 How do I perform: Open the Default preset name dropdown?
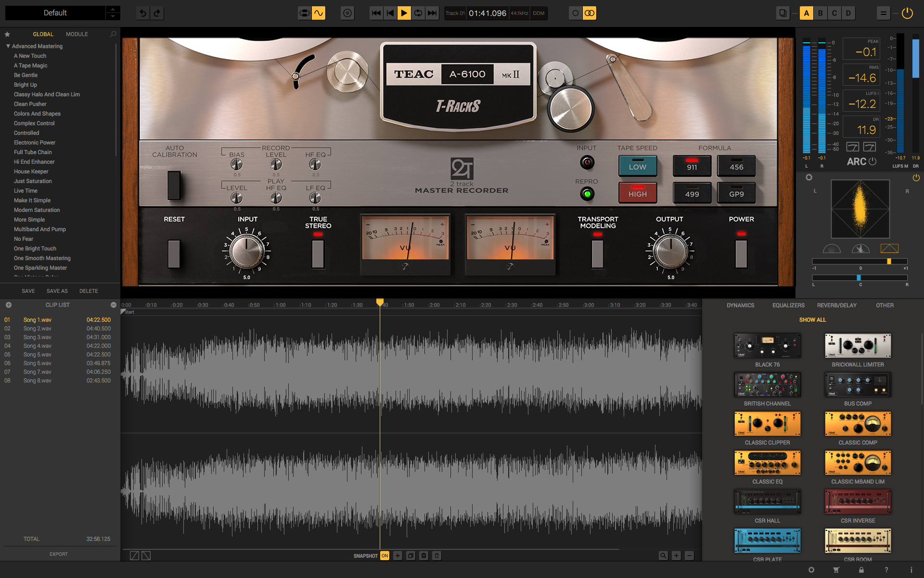[x=55, y=13]
